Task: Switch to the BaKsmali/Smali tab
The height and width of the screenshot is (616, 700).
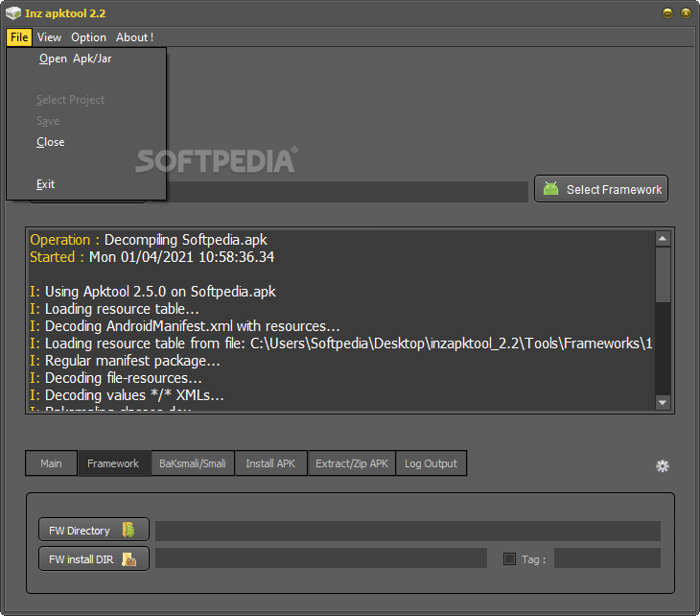Action: (x=193, y=463)
